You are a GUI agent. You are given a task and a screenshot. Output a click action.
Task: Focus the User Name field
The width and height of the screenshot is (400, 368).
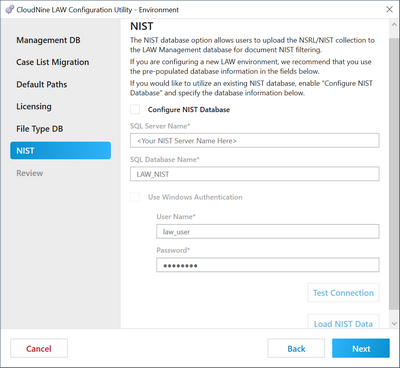[x=268, y=232]
